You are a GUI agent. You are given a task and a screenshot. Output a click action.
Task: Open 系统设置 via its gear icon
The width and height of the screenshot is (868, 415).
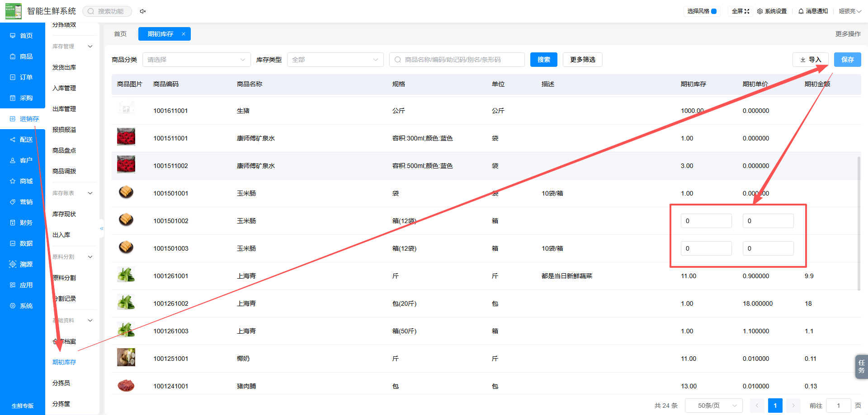pos(760,11)
